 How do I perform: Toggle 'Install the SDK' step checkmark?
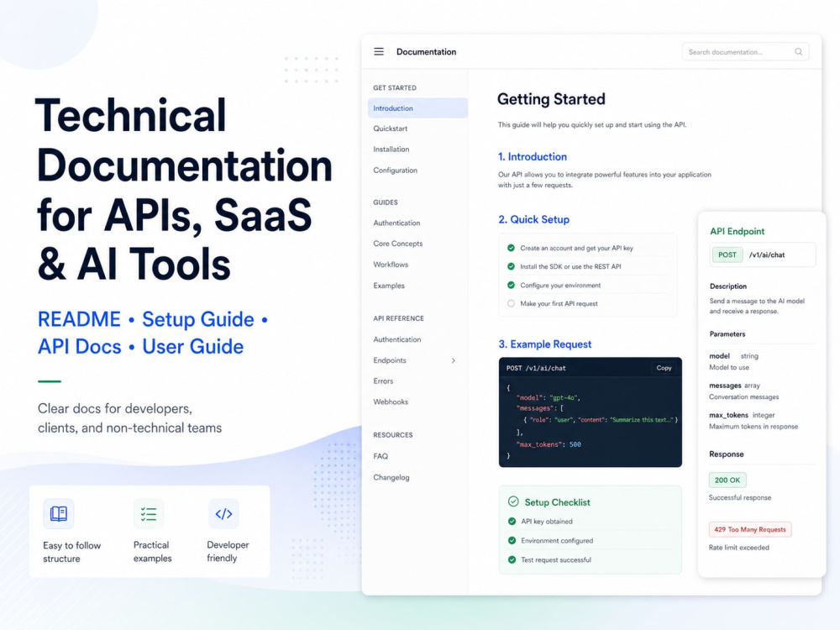[x=511, y=266]
